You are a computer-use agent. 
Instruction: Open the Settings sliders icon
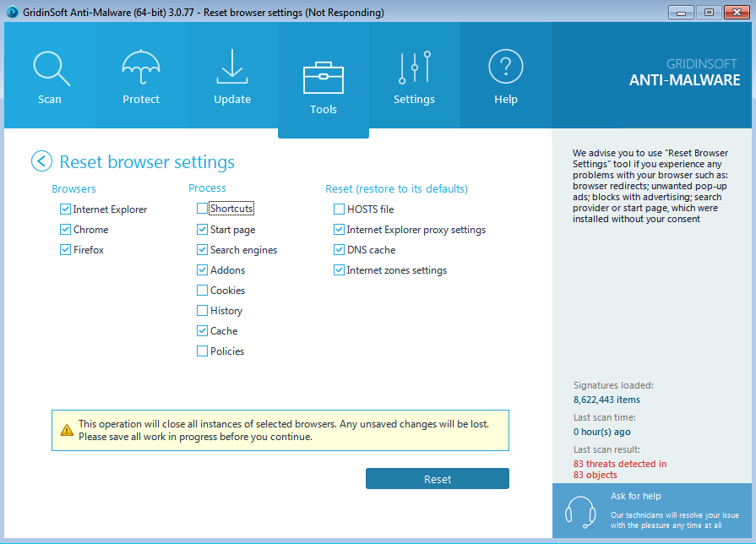pyautogui.click(x=414, y=68)
